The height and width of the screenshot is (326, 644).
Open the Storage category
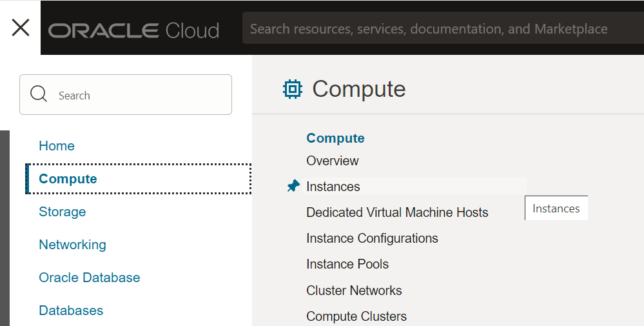pos(63,212)
